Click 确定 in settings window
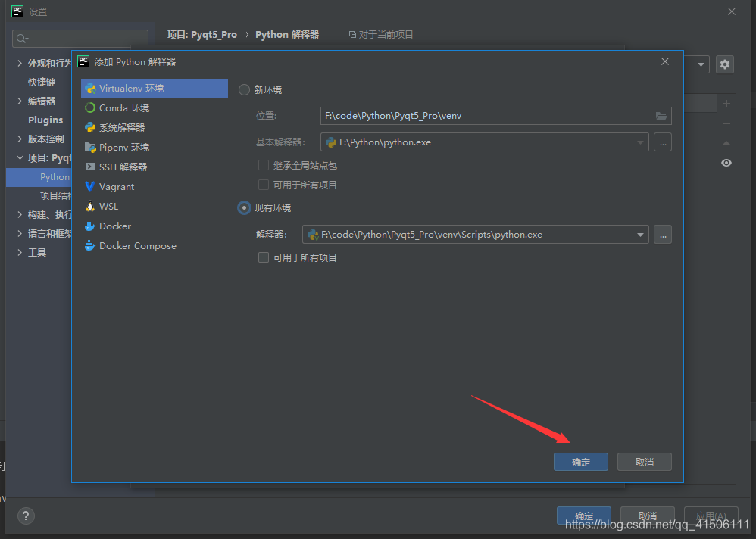 (584, 516)
